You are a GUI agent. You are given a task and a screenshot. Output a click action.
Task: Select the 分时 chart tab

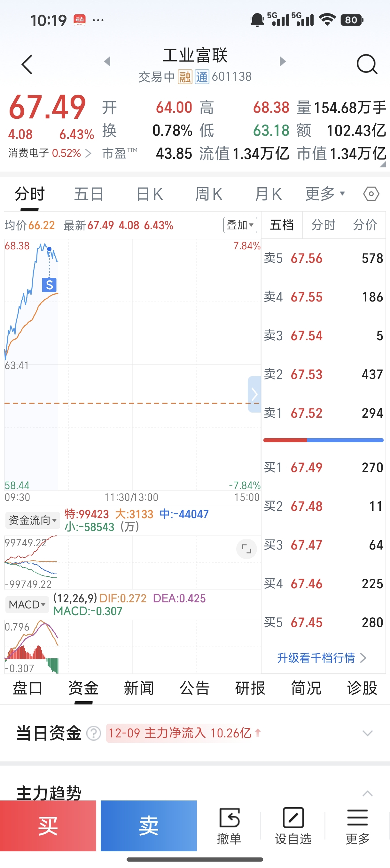pyautogui.click(x=30, y=194)
